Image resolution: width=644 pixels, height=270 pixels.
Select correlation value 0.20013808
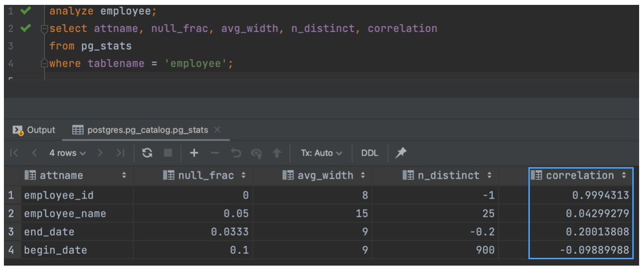pos(598,232)
